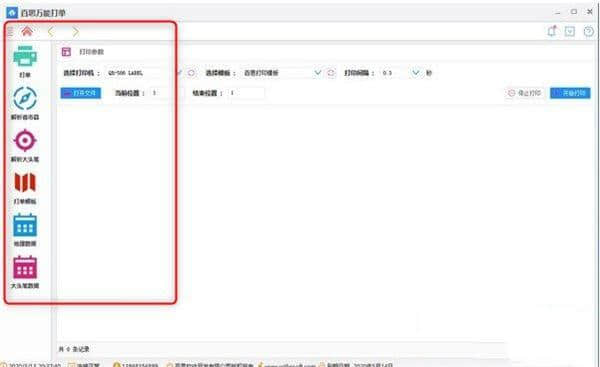Click the stop printing button
Viewport: 600px width, 367px height.
coord(525,93)
